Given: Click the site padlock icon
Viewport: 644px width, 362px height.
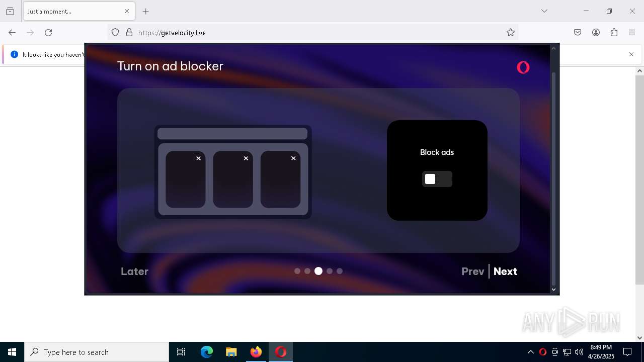Looking at the screenshot, I should tap(129, 33).
